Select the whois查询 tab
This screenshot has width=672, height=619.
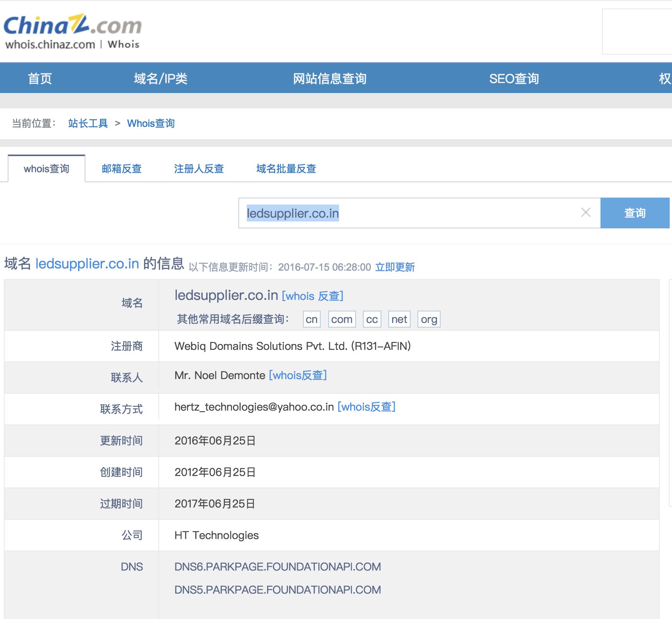point(47,168)
